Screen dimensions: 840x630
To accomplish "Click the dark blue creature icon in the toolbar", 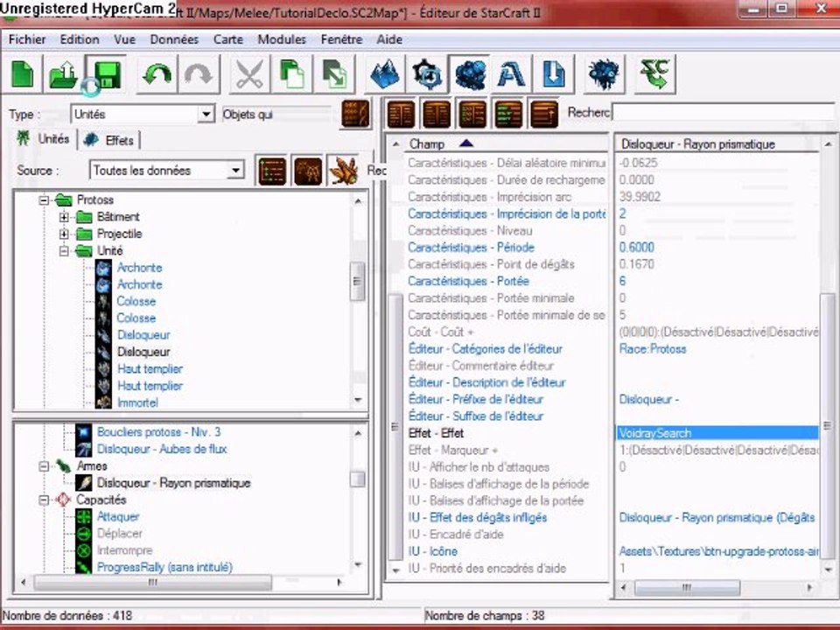I will click(604, 73).
